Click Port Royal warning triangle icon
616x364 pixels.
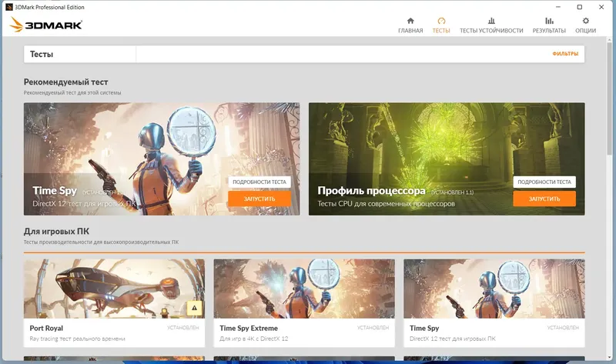[x=195, y=309]
